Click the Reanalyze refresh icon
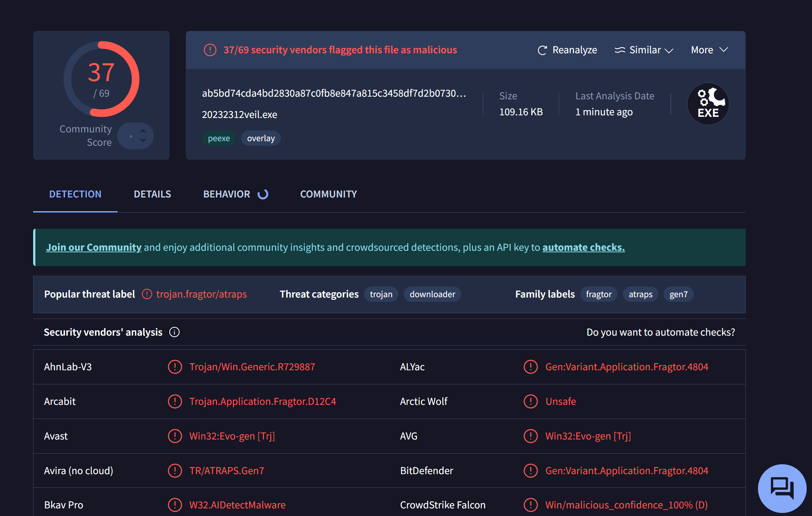Image resolution: width=812 pixels, height=516 pixels. tap(542, 50)
